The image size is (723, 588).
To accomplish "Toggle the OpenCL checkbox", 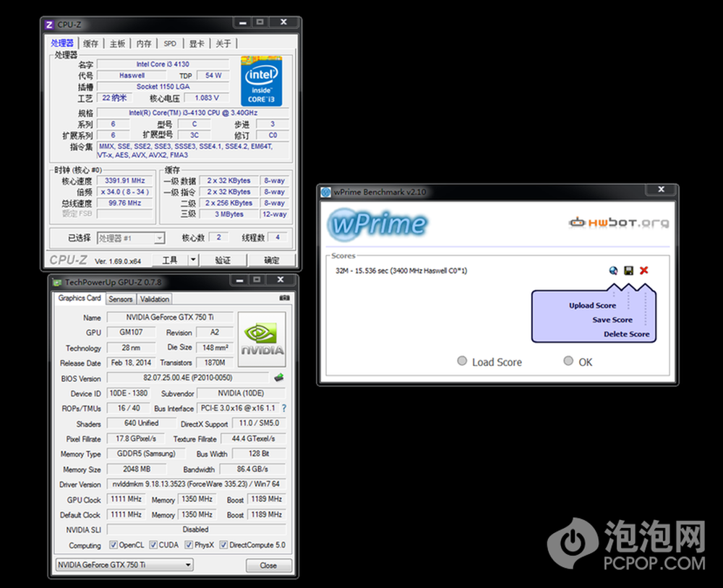I will coord(114,545).
